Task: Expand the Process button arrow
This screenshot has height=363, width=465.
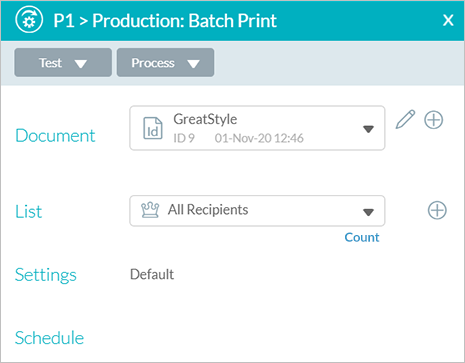Action: 193,63
